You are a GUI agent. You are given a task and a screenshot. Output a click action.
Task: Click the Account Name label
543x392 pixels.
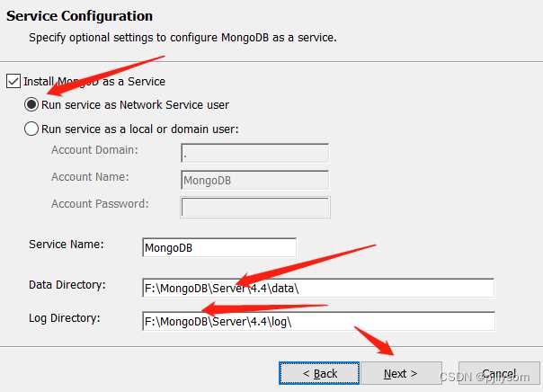click(x=90, y=177)
